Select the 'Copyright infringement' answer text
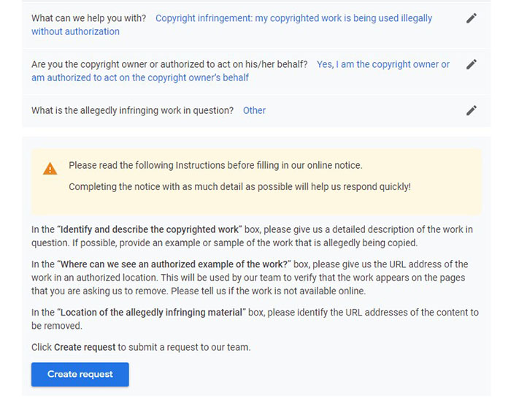Viewport: 511px width, 420px height. point(293,18)
